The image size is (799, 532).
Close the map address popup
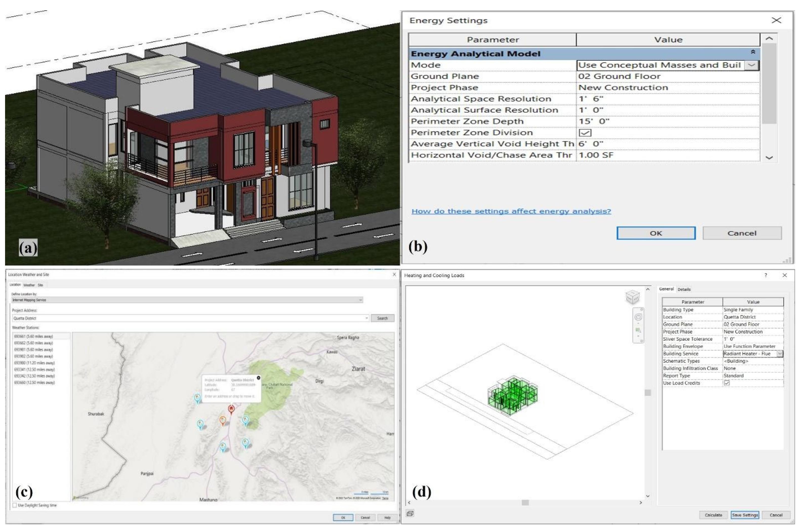click(258, 378)
